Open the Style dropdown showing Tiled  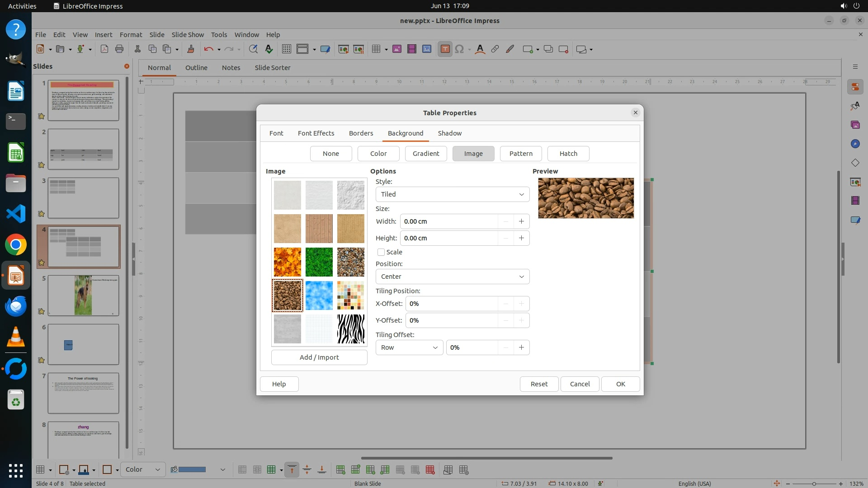pyautogui.click(x=452, y=194)
